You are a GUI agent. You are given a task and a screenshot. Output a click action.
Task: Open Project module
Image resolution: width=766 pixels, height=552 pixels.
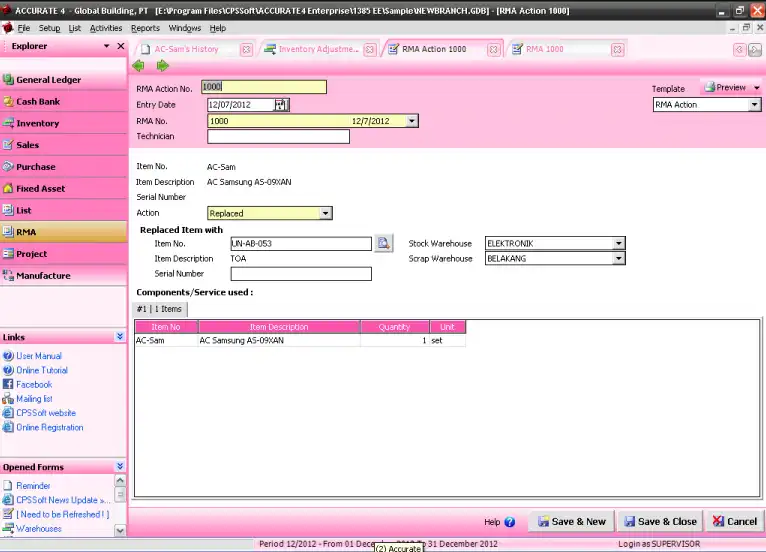click(x=64, y=254)
